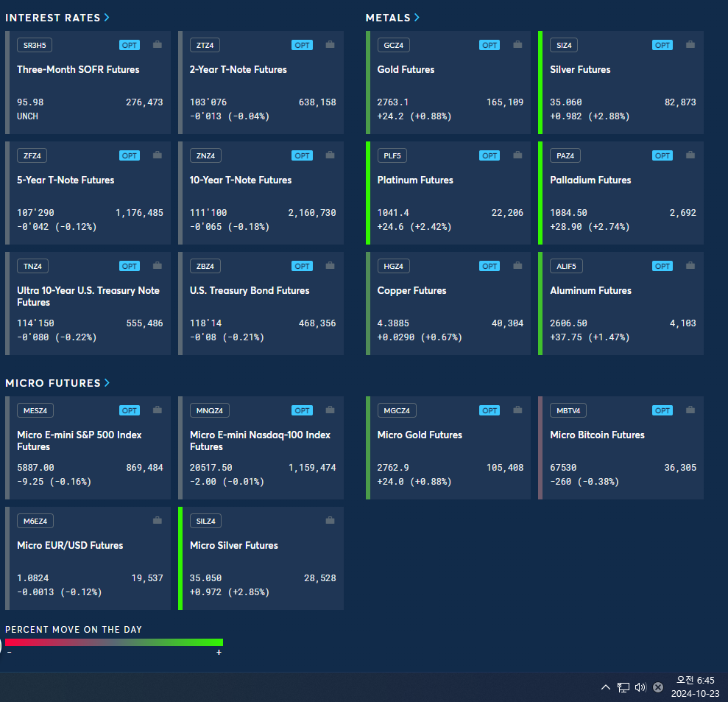Click the SILZ4 ticker symbol tag
Screen dimensions: 728x702
(205, 522)
